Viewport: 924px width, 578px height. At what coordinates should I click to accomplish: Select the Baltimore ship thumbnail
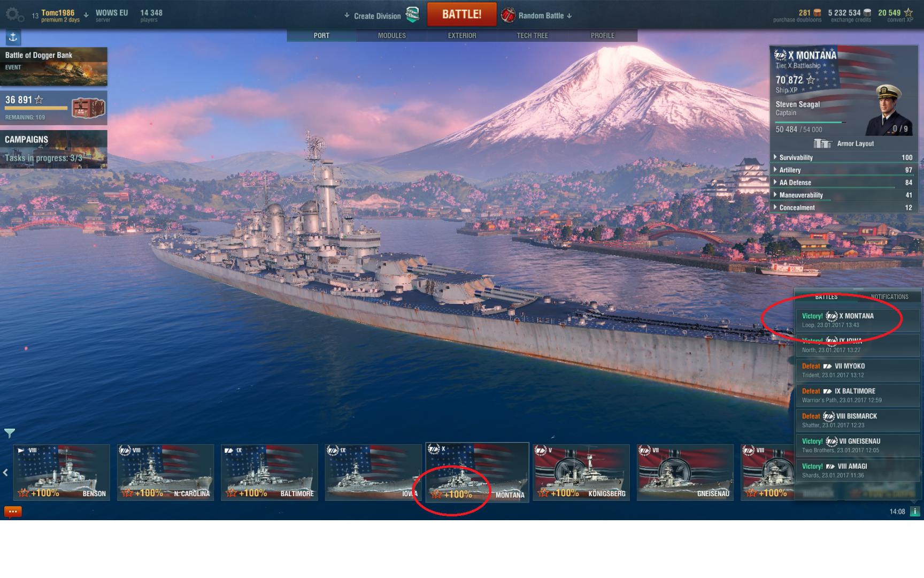coord(269,472)
